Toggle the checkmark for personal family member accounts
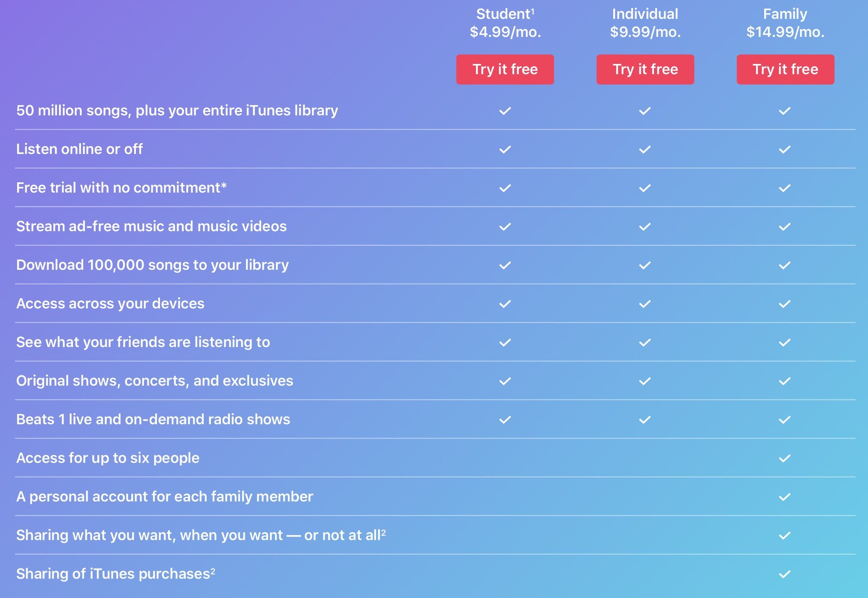 [785, 497]
